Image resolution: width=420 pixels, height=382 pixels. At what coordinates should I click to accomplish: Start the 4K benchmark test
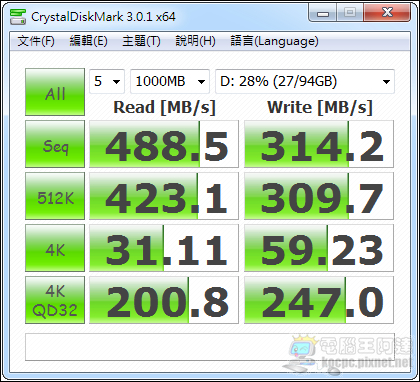tap(55, 248)
